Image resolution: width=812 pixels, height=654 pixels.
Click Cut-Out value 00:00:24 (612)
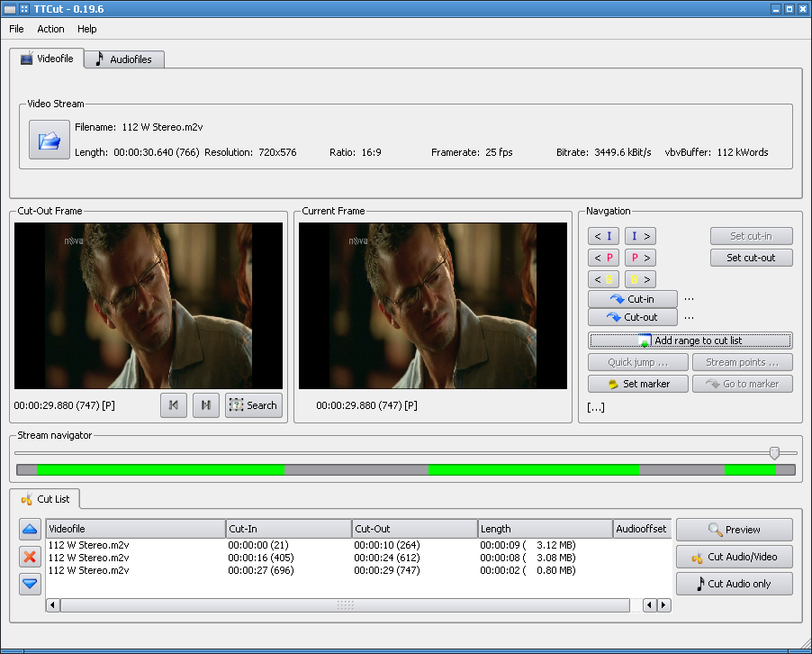pyautogui.click(x=387, y=558)
